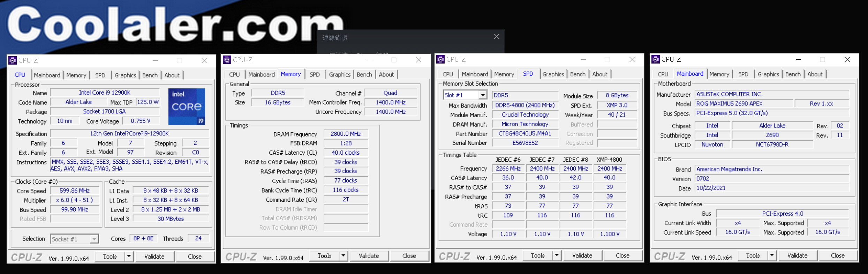Click the LPCIO value NCT6798D-R
Image resolution: width=868 pixels, height=274 pixels.
pos(772,144)
